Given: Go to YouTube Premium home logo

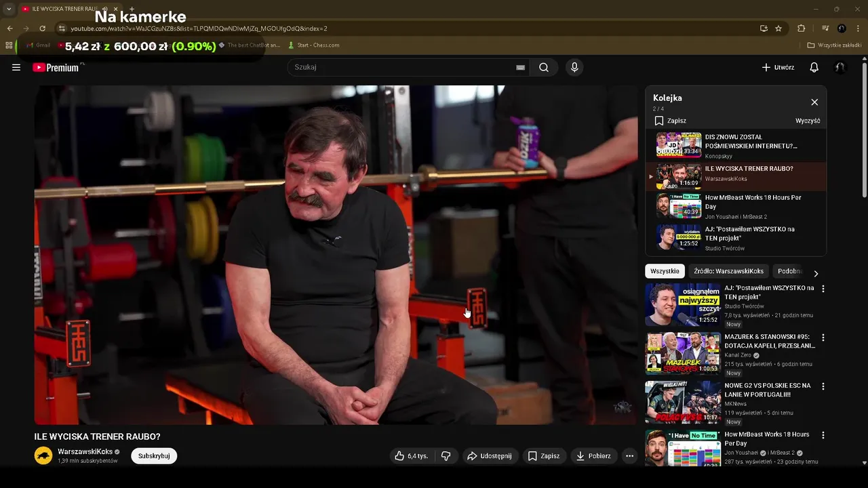Looking at the screenshot, I should point(56,67).
